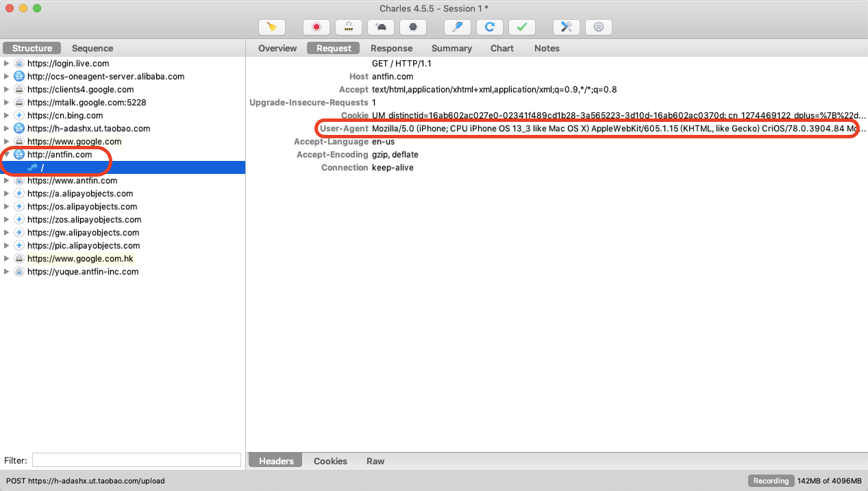This screenshot has width=868, height=491.
Task: Expand the https://www.antfin.com node
Action: pos(7,181)
